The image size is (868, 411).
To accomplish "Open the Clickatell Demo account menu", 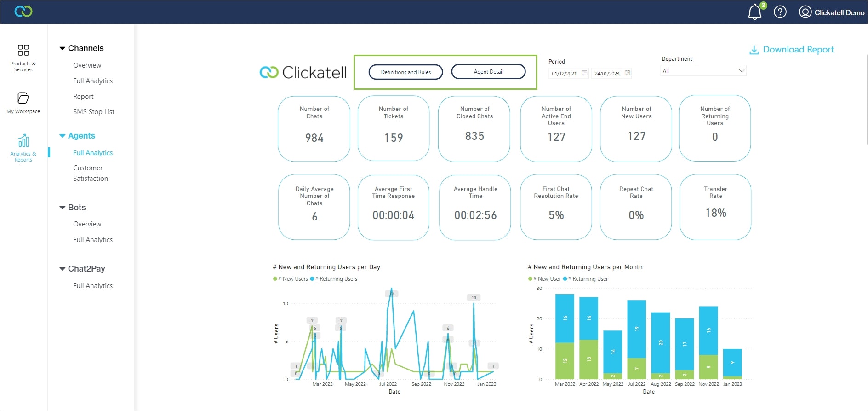I will [832, 12].
